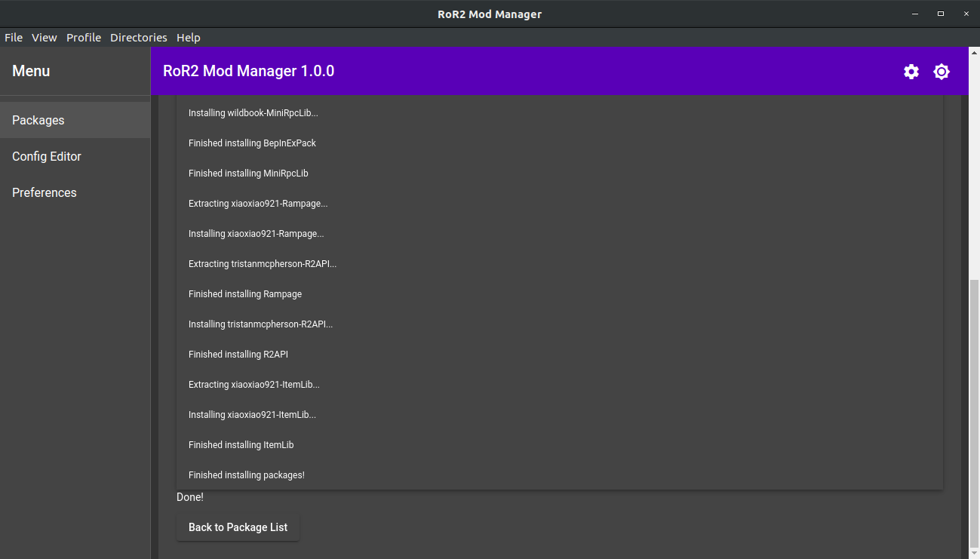The image size is (980, 559).
Task: Select Packages in the sidebar
Action: click(38, 120)
